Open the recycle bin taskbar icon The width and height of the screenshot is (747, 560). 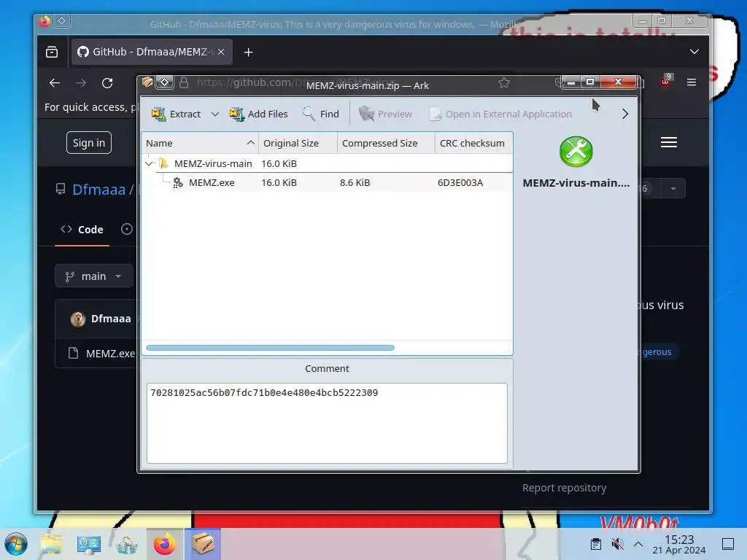126,544
